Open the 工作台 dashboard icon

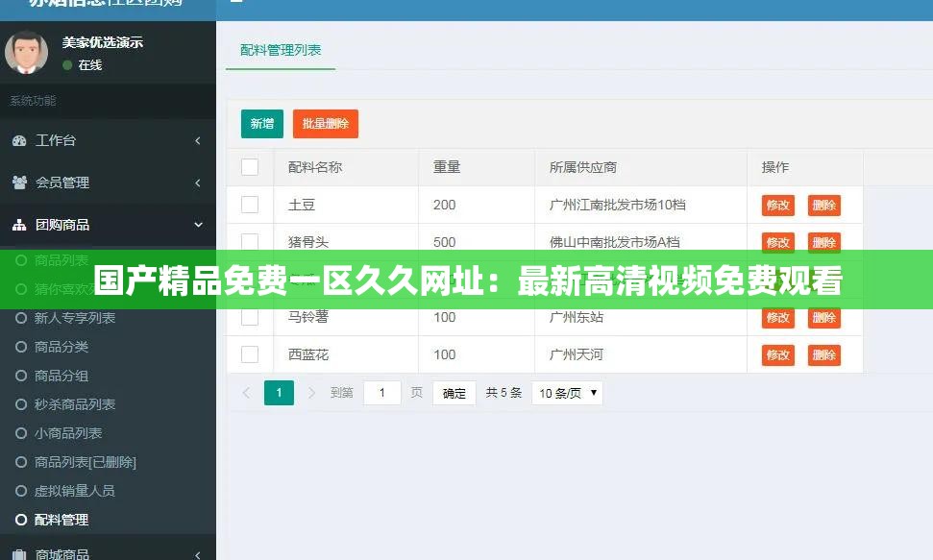pos(21,140)
